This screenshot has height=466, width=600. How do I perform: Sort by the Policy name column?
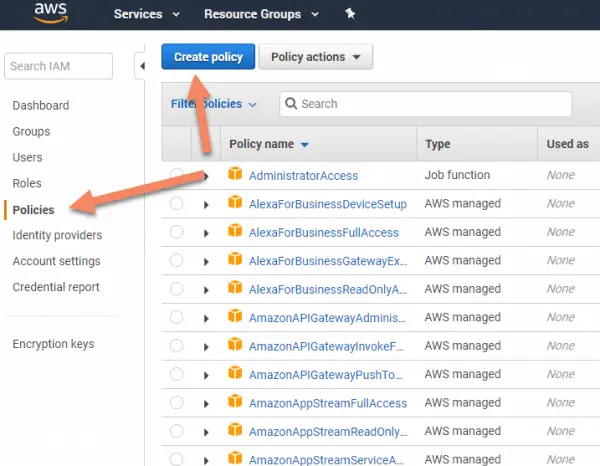[269, 144]
